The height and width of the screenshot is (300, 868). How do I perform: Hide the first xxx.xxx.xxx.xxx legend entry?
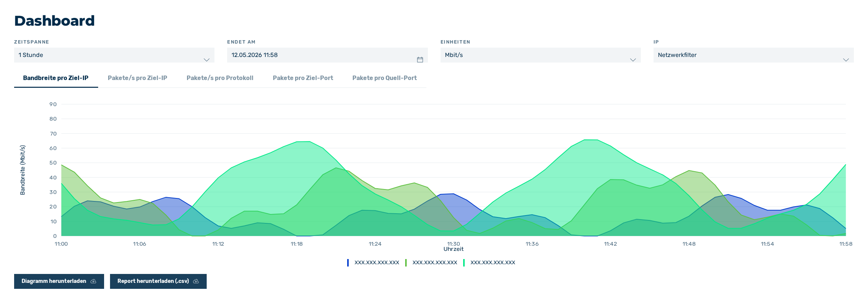pyautogui.click(x=377, y=262)
